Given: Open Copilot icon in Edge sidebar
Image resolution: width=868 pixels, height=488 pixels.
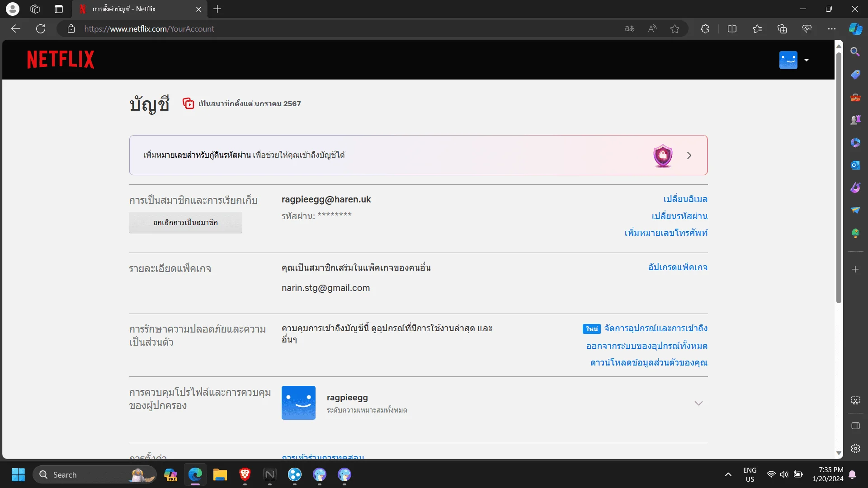Looking at the screenshot, I should [x=855, y=29].
